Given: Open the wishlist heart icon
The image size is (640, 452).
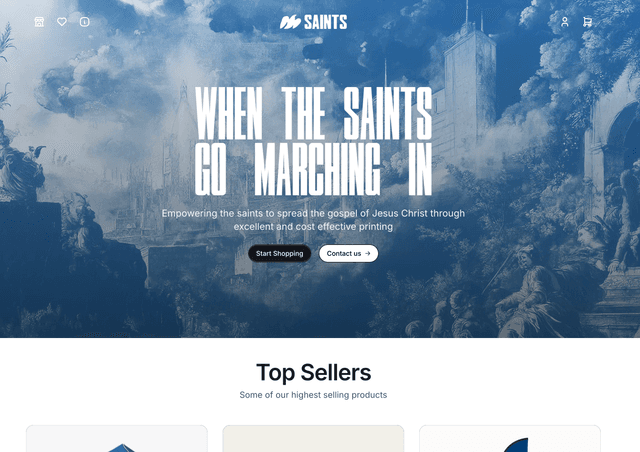Looking at the screenshot, I should [x=62, y=22].
